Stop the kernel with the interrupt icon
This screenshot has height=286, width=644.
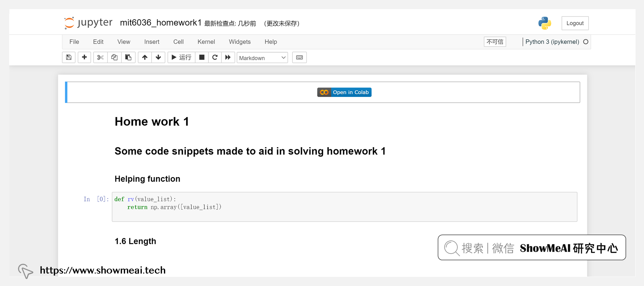point(202,57)
